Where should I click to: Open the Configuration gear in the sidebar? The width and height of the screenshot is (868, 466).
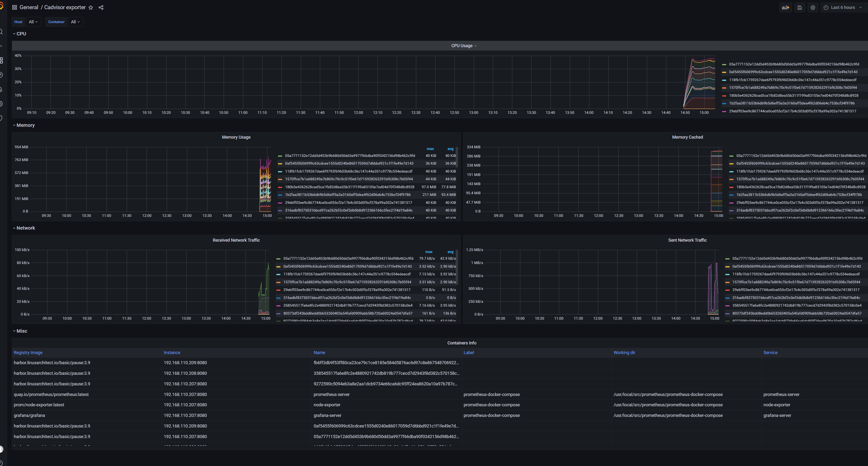pyautogui.click(x=1, y=104)
